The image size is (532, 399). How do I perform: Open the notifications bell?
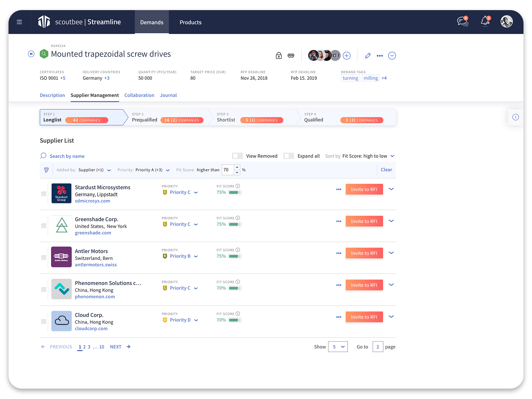click(x=485, y=22)
